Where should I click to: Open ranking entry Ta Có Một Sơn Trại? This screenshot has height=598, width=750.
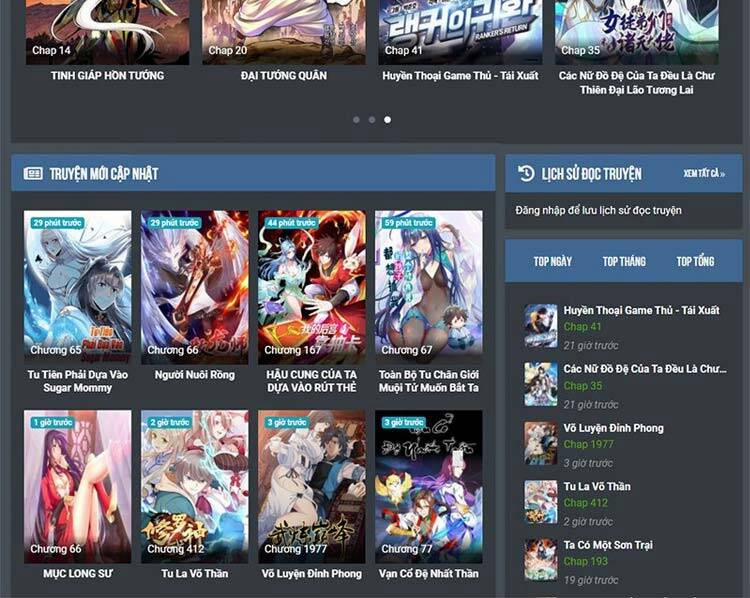[608, 545]
